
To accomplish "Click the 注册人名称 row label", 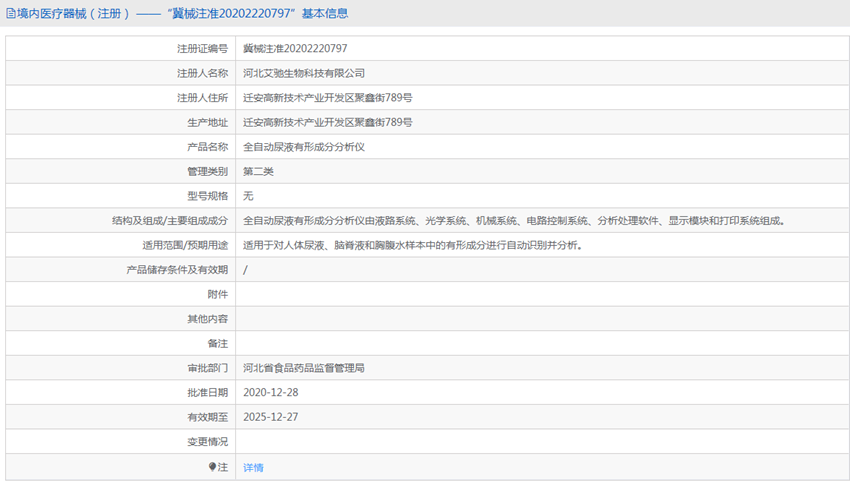I will 202,73.
